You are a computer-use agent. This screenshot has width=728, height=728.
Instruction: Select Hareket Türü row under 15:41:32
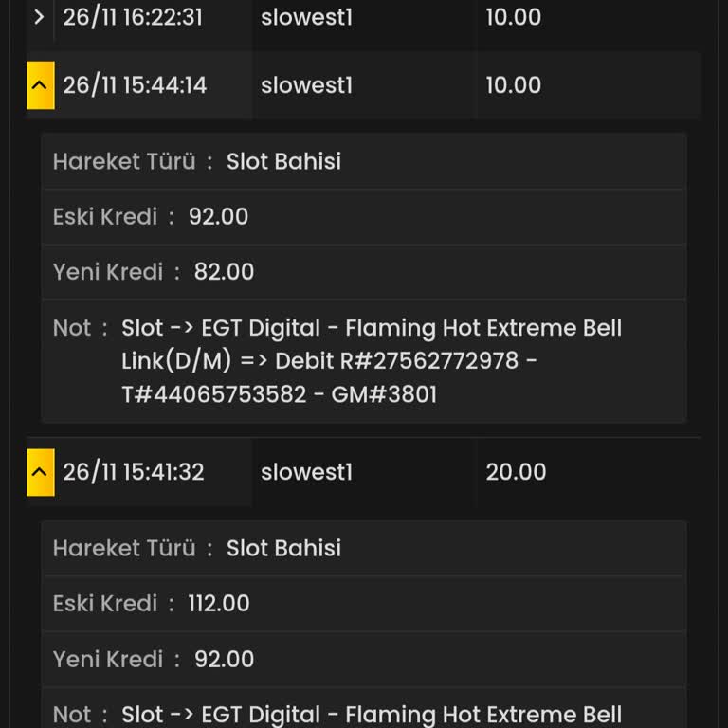363,548
